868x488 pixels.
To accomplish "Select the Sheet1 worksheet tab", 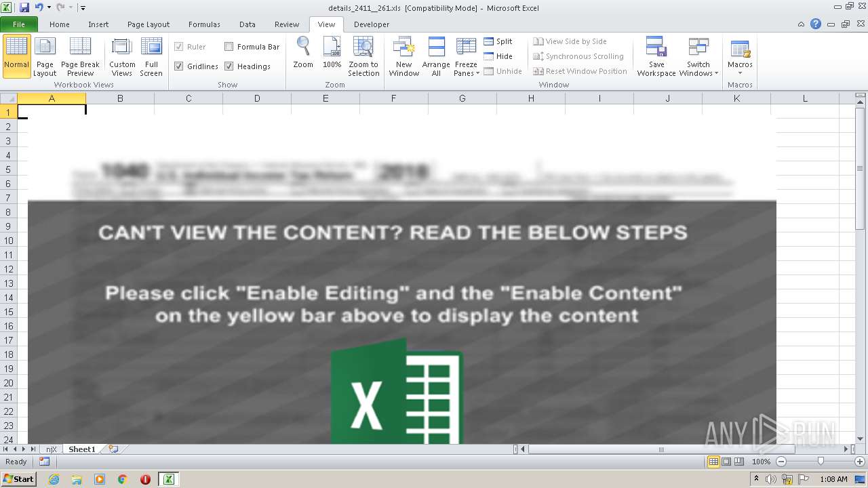I will (x=82, y=449).
